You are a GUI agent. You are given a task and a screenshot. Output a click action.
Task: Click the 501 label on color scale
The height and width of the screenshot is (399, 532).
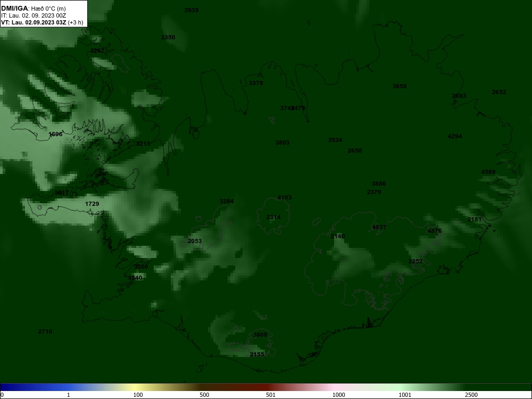pyautogui.click(x=271, y=395)
